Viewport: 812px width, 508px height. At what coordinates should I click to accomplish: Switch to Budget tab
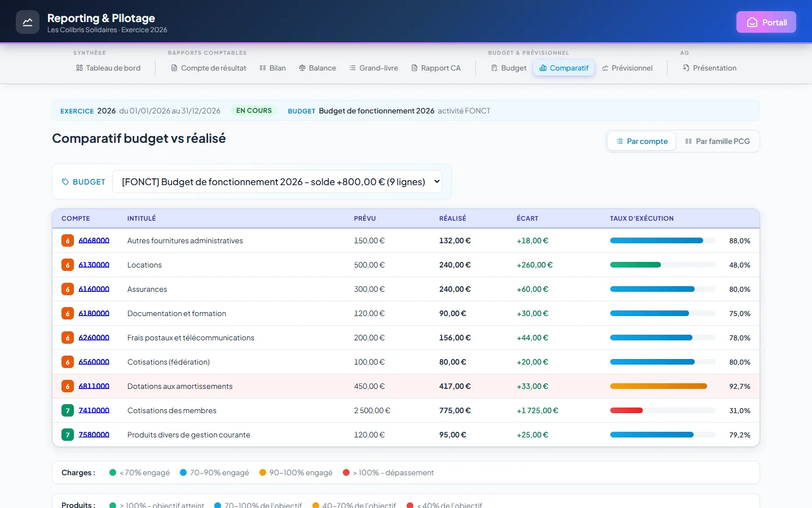click(x=509, y=68)
